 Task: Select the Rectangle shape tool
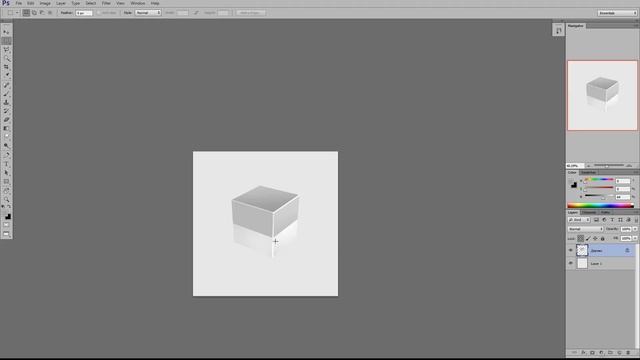click(6, 181)
